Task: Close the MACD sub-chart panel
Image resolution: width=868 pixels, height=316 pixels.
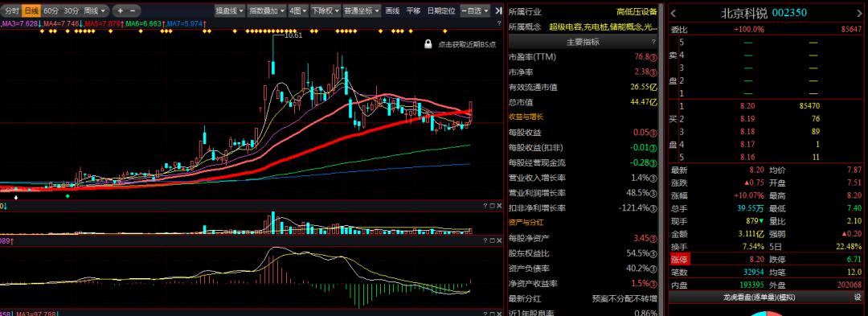Action: click(500, 240)
